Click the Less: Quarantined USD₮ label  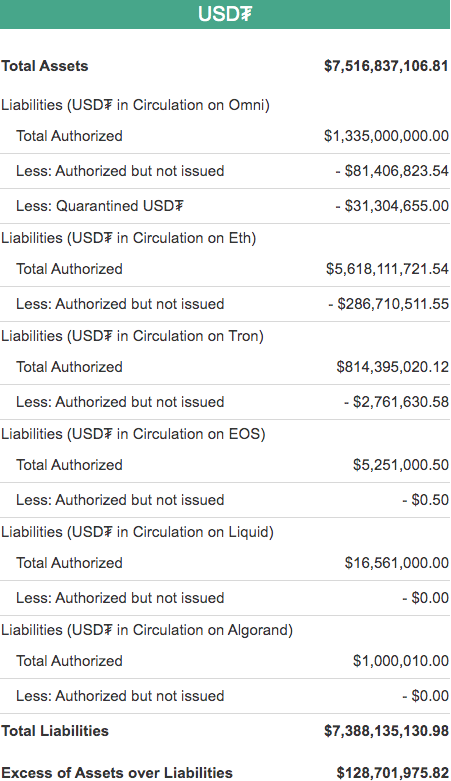[x=100, y=206]
